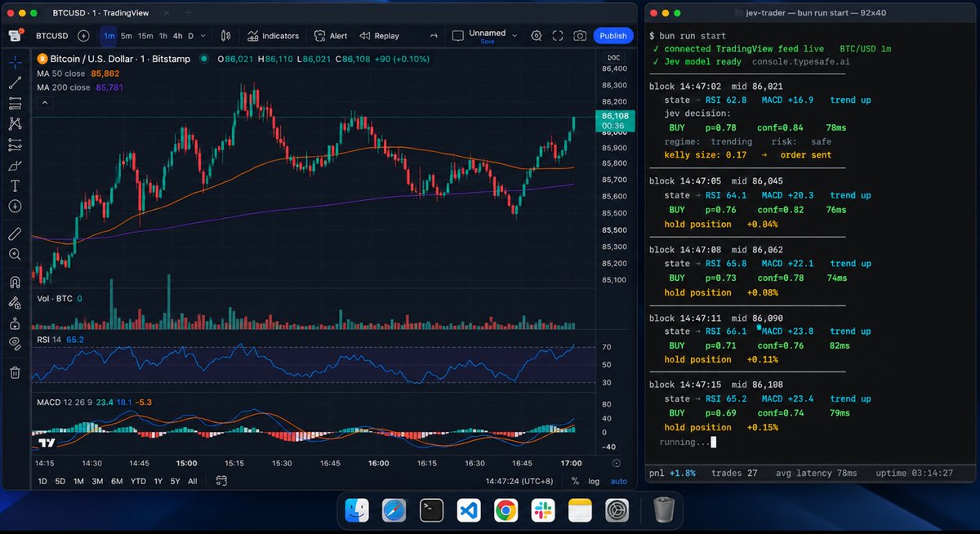This screenshot has height=534, width=980.
Task: Open the Fibonacci retracement tools
Action: pyautogui.click(x=15, y=104)
